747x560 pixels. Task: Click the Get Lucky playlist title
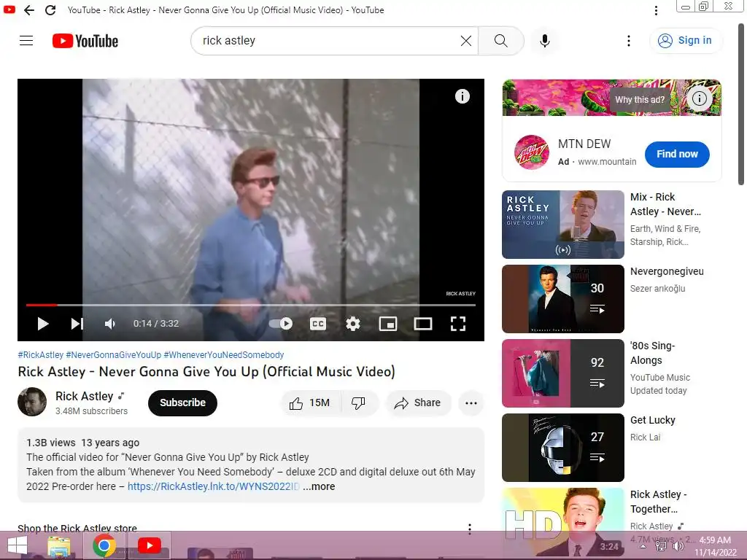653,420
